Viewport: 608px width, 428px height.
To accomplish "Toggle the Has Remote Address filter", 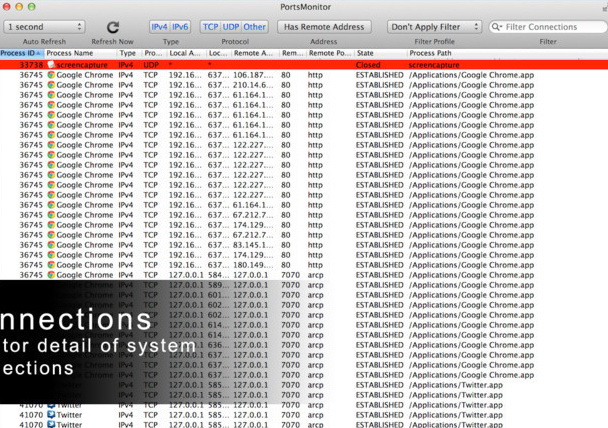I will 324,27.
